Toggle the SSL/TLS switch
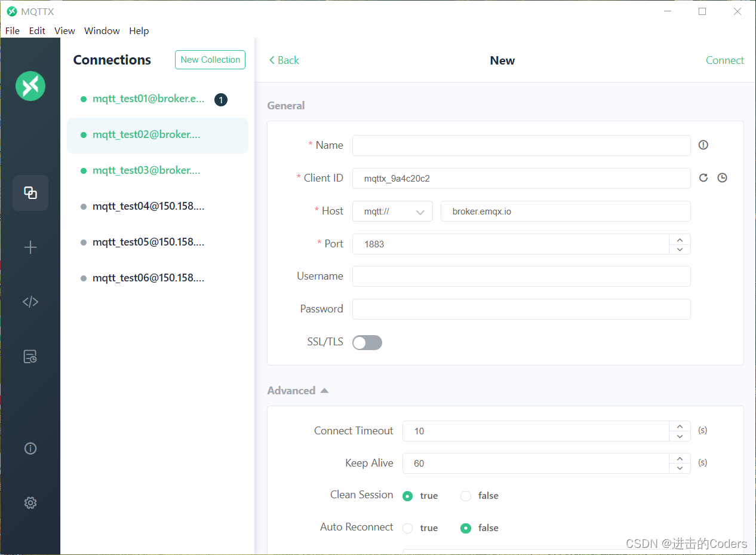 click(x=367, y=342)
